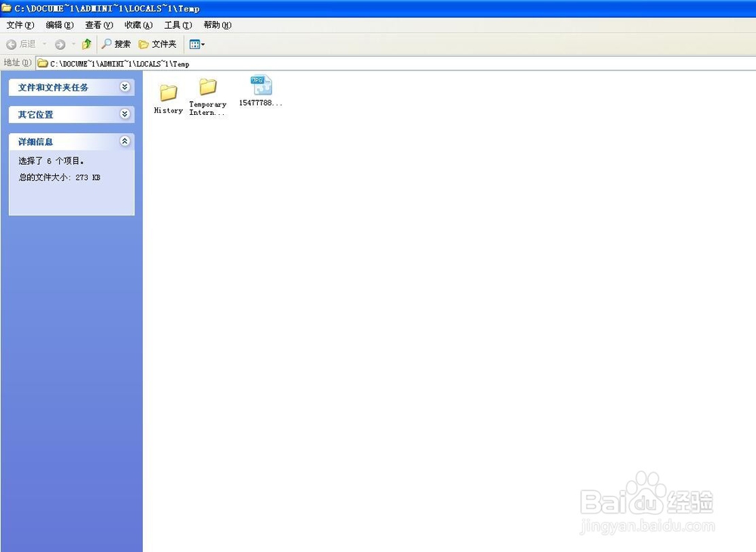The width and height of the screenshot is (756, 552).
Task: Click the 文件和文件夹任务 header text
Action: tap(53, 87)
